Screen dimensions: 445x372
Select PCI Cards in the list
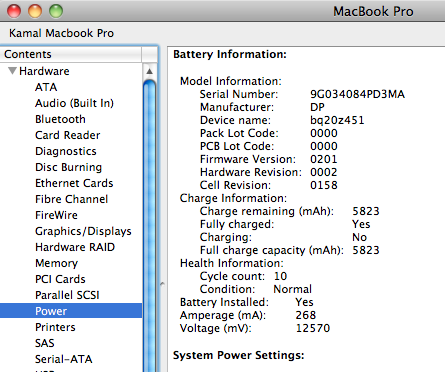pyautogui.click(x=60, y=279)
